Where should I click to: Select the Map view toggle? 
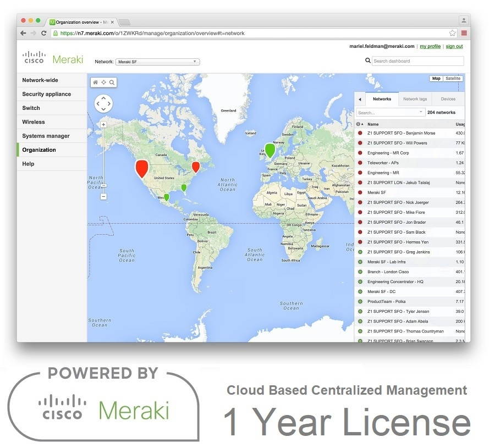coord(436,78)
